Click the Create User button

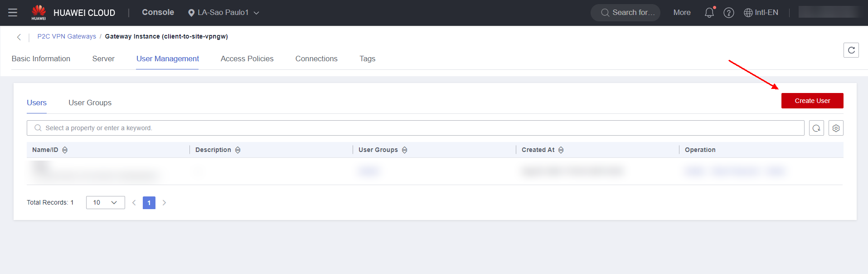tap(812, 101)
